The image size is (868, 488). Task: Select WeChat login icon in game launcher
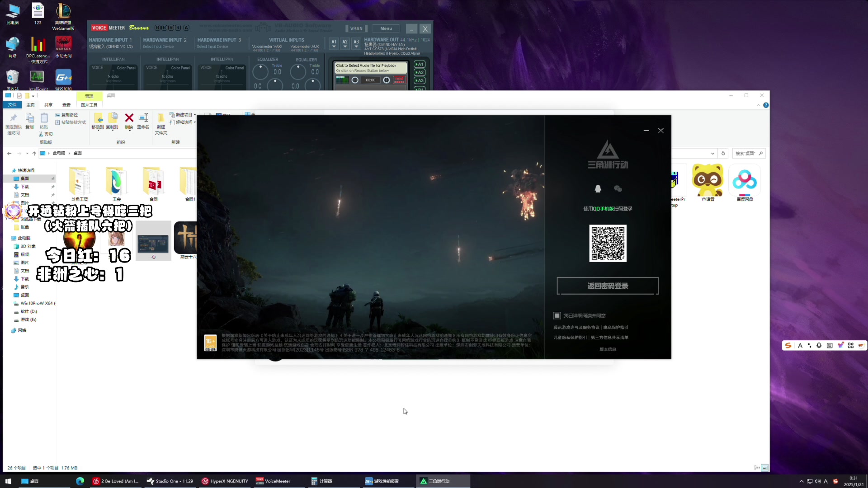tap(618, 189)
